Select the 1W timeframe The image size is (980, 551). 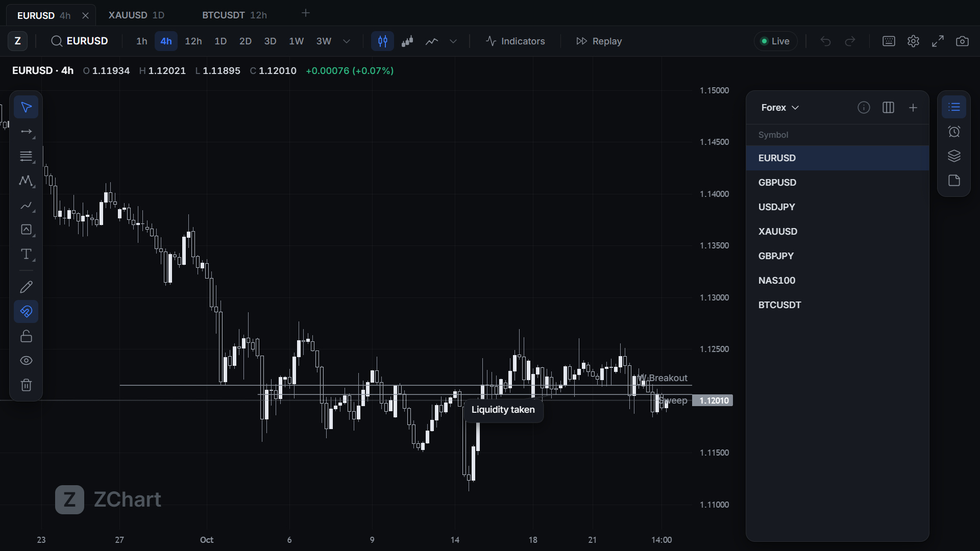[x=297, y=41]
